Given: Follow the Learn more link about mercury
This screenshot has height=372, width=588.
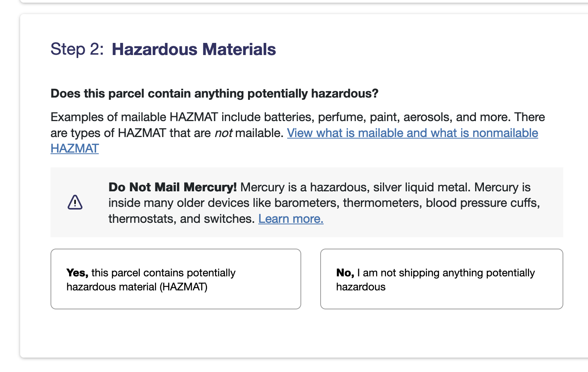Looking at the screenshot, I should click(291, 219).
